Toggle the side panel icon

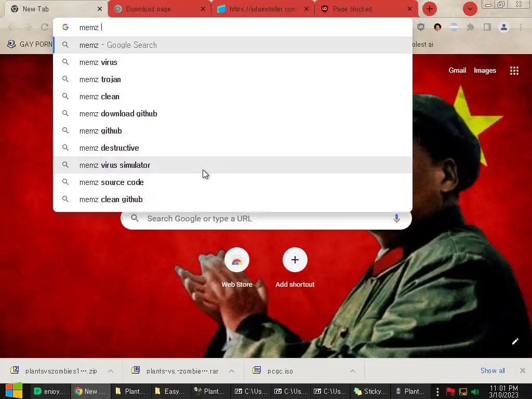[x=487, y=27]
